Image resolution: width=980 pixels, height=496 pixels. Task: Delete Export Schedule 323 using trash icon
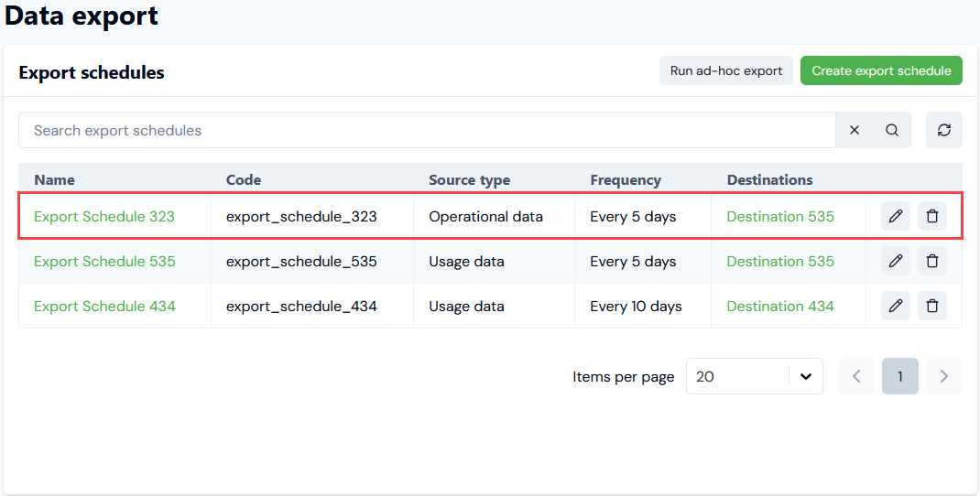tap(931, 216)
